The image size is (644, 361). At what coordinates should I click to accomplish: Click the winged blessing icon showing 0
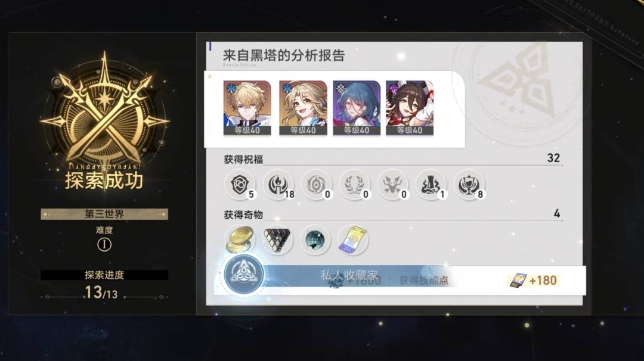point(393,185)
